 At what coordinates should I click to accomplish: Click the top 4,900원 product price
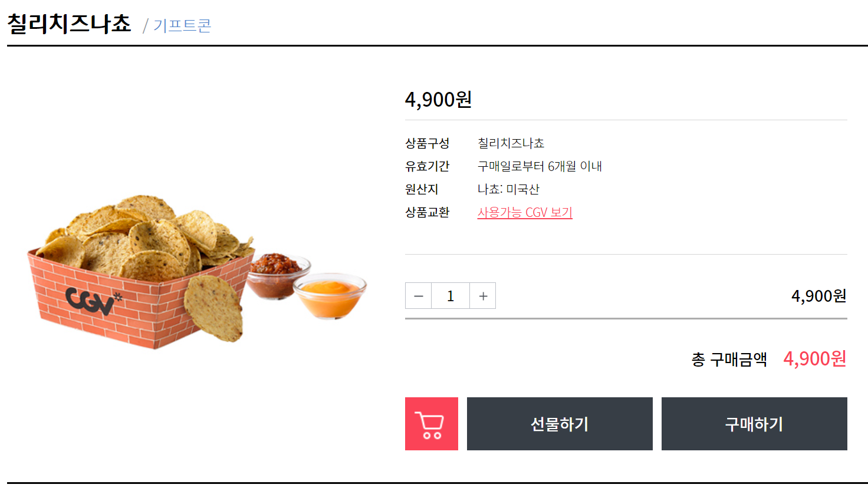[x=438, y=99]
